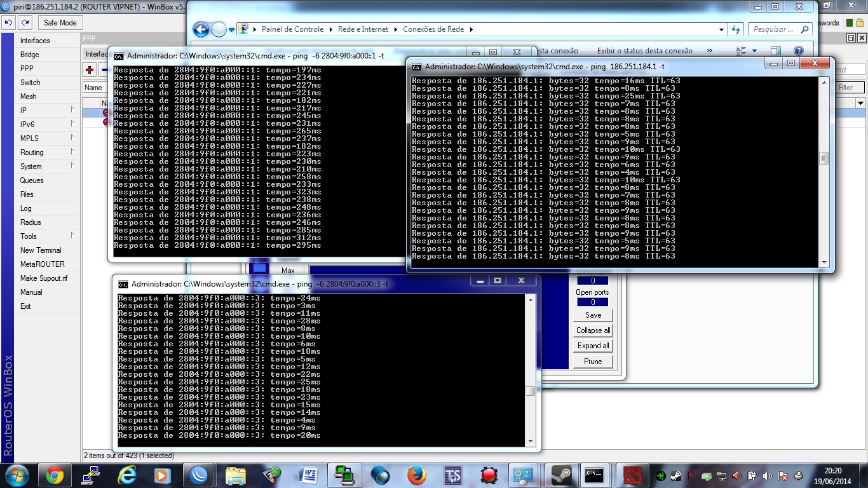The height and width of the screenshot is (488, 868).
Task: Open the Bridge menu in WinBox
Action: click(30, 55)
